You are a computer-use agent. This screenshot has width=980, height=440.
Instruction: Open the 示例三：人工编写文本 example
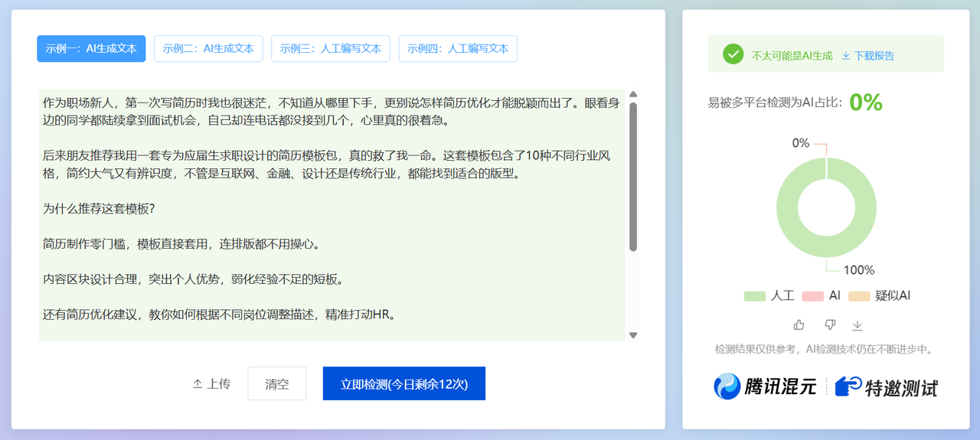(x=331, y=48)
